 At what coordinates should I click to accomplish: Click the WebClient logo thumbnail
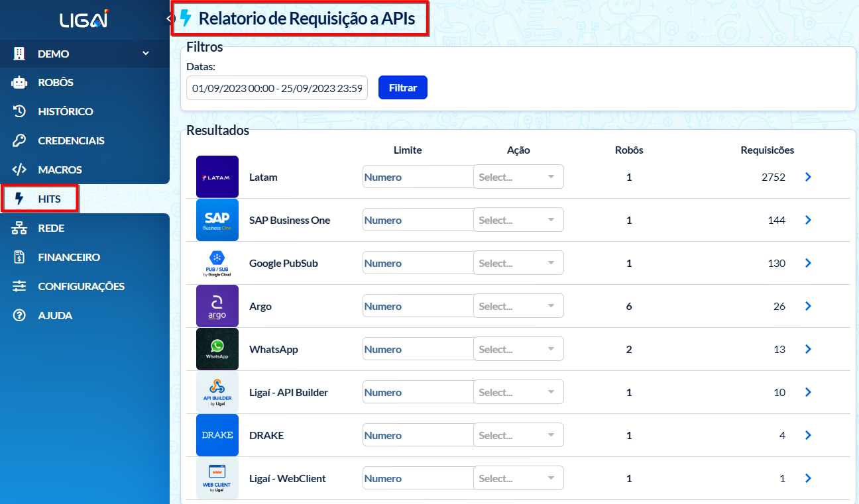pos(217,478)
